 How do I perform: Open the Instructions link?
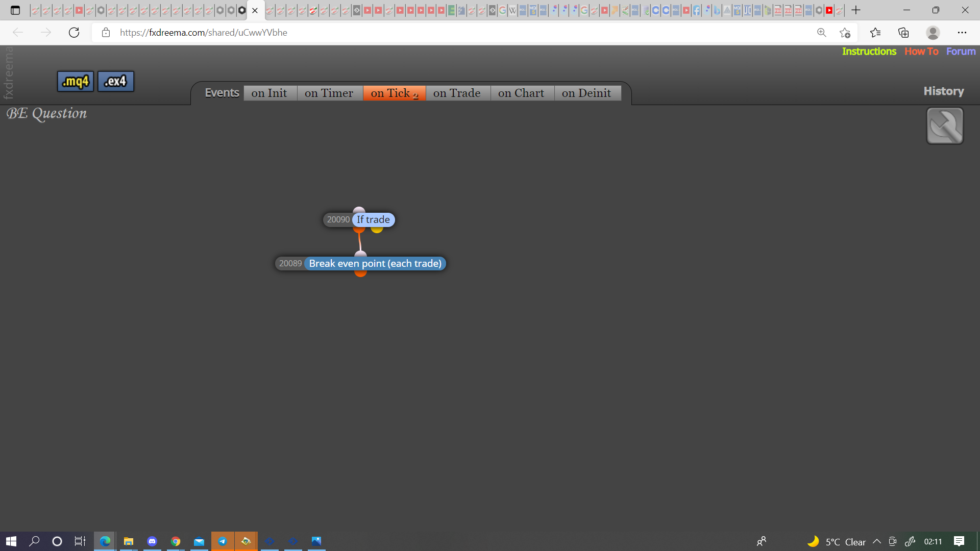(869, 52)
